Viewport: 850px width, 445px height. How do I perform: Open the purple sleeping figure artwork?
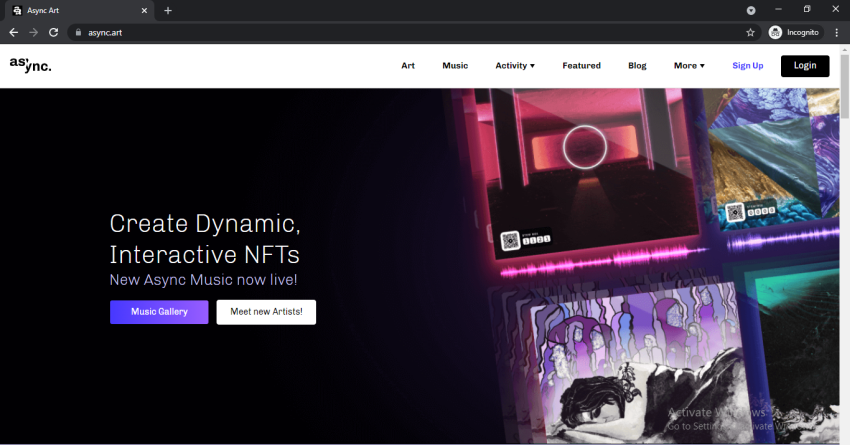pyautogui.click(x=640, y=363)
